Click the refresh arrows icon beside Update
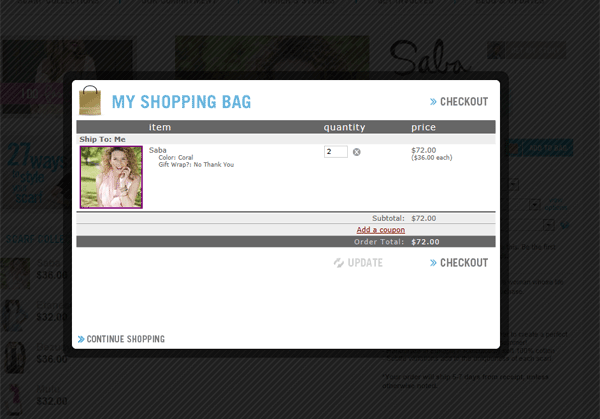Screen dimensions: 600x419 (339, 263)
